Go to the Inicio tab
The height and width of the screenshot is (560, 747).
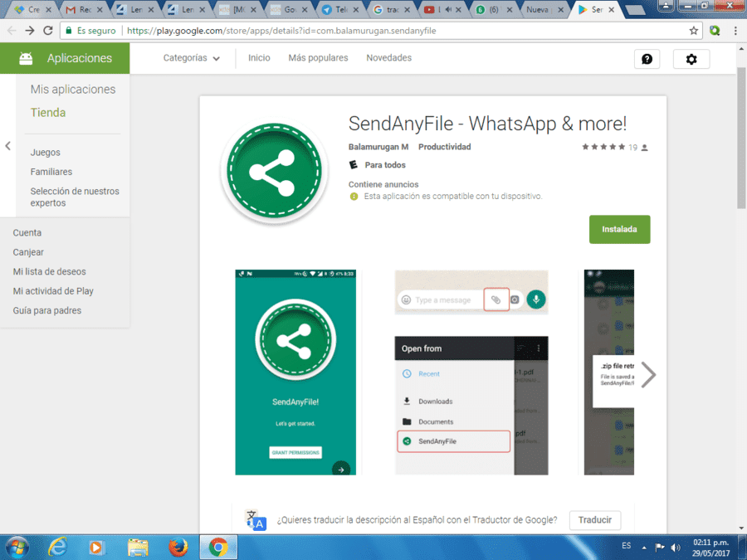259,57
